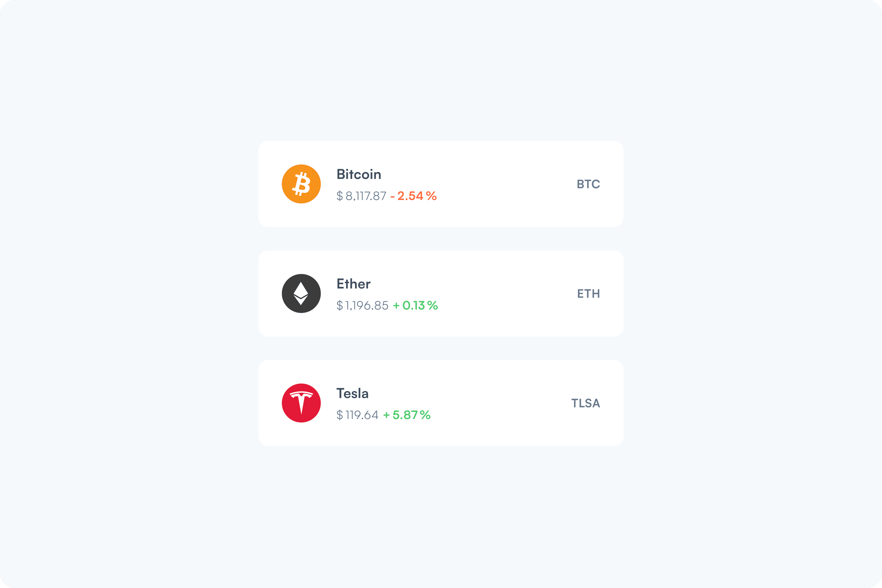882x588 pixels.
Task: Click the green +5.87% change value
Action: tap(407, 415)
